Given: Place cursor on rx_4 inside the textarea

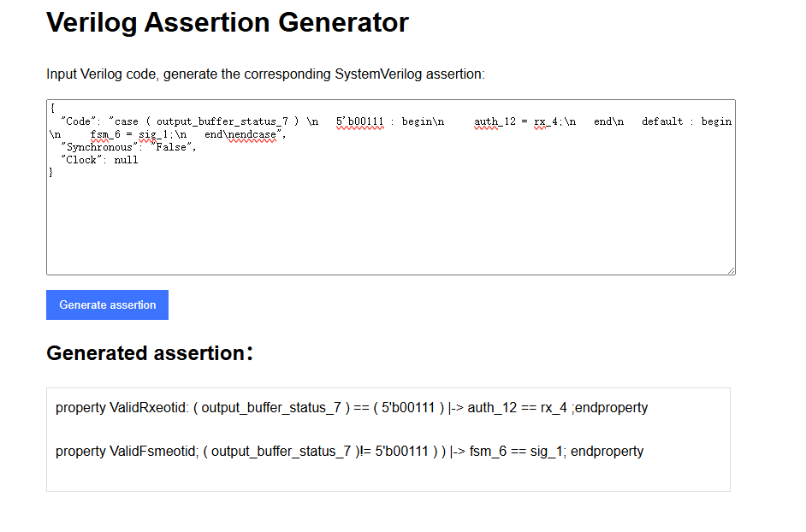Looking at the screenshot, I should pyautogui.click(x=546, y=121).
